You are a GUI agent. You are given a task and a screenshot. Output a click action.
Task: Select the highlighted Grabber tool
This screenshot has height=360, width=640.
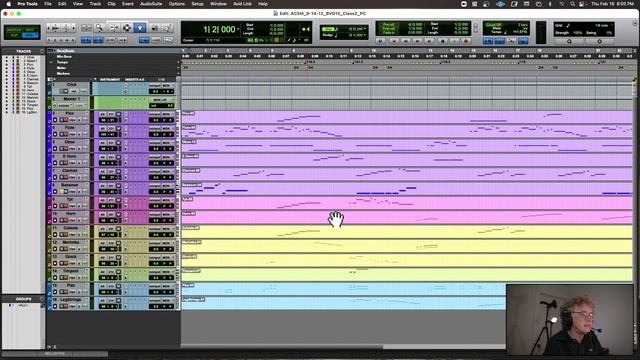tap(140, 28)
